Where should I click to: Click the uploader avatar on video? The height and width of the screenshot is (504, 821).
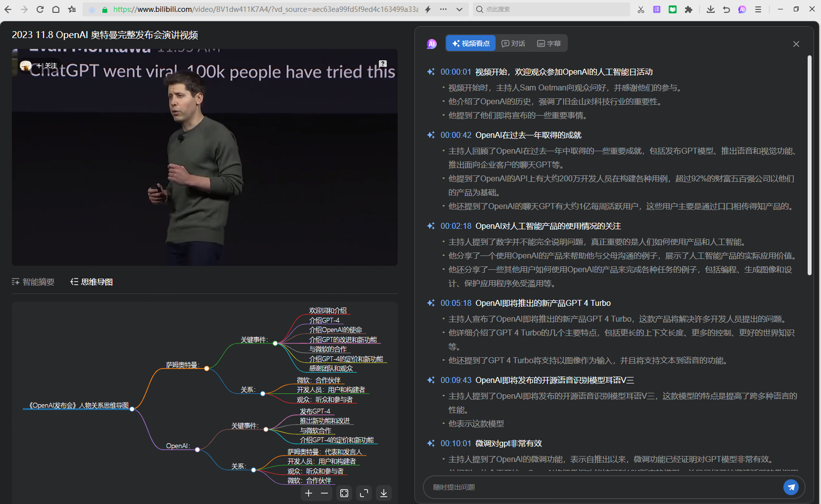click(x=26, y=66)
